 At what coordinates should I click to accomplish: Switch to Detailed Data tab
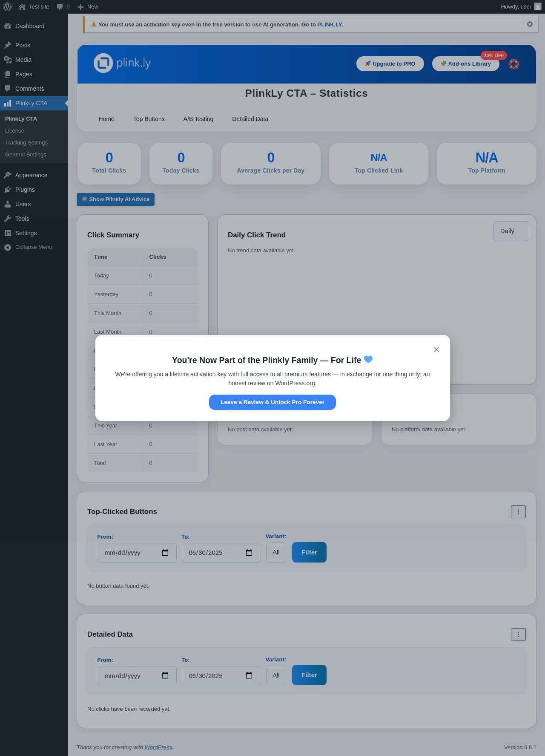point(250,119)
